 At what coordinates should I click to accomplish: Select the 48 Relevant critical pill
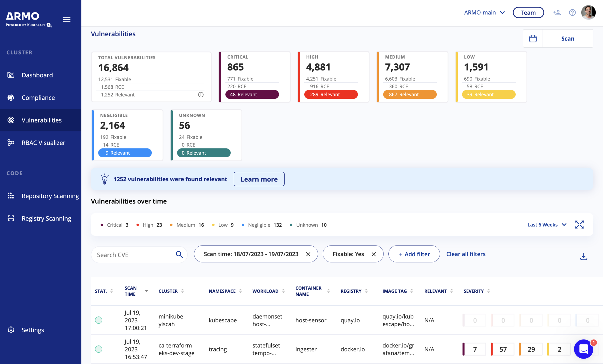[252, 94]
